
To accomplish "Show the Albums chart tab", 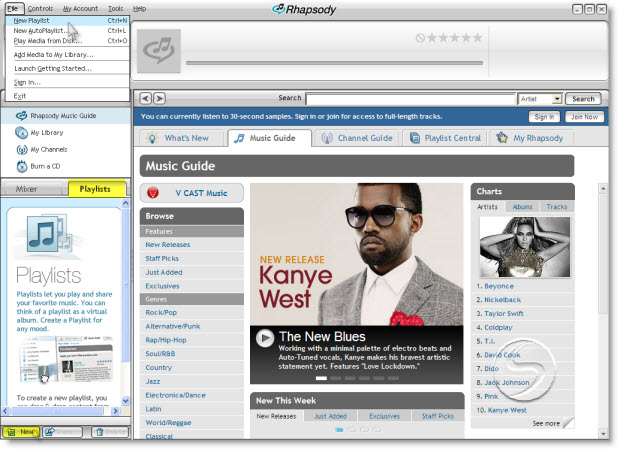I will (522, 206).
